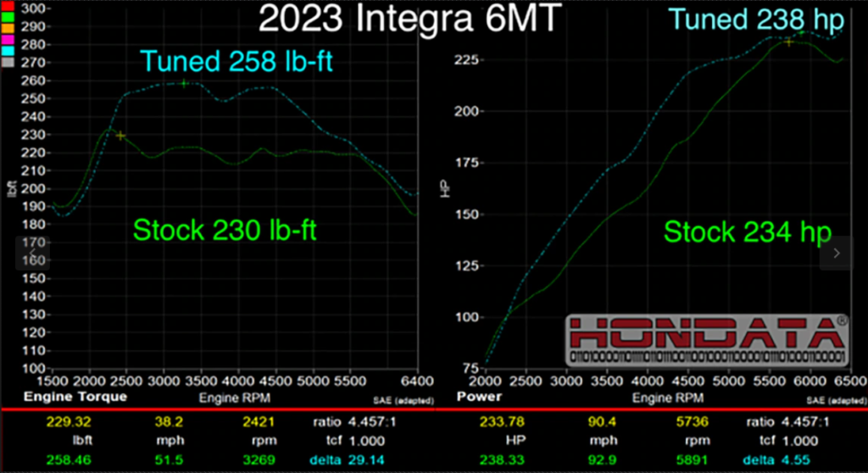Viewport: 868px width, 473px height.
Task: Click the "2023 Integra 6MT" heading
Action: [x=409, y=19]
